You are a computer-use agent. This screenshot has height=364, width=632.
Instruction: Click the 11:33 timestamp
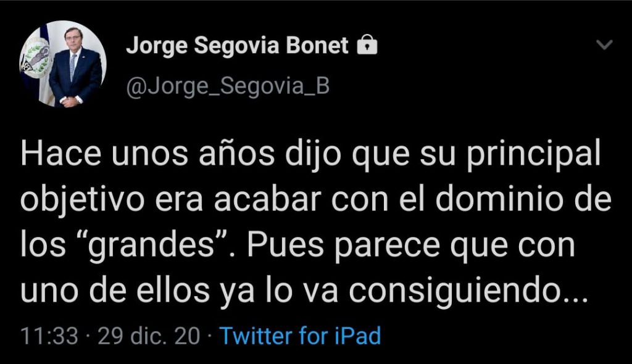[49, 336]
